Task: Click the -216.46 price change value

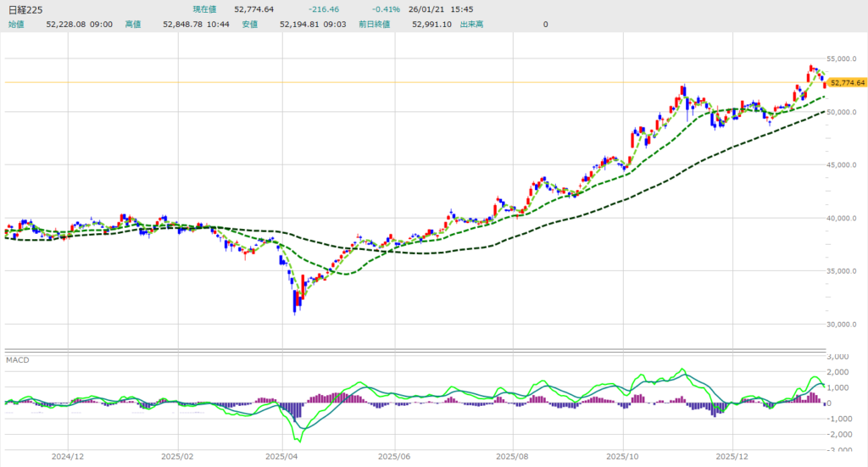Action: coord(322,9)
